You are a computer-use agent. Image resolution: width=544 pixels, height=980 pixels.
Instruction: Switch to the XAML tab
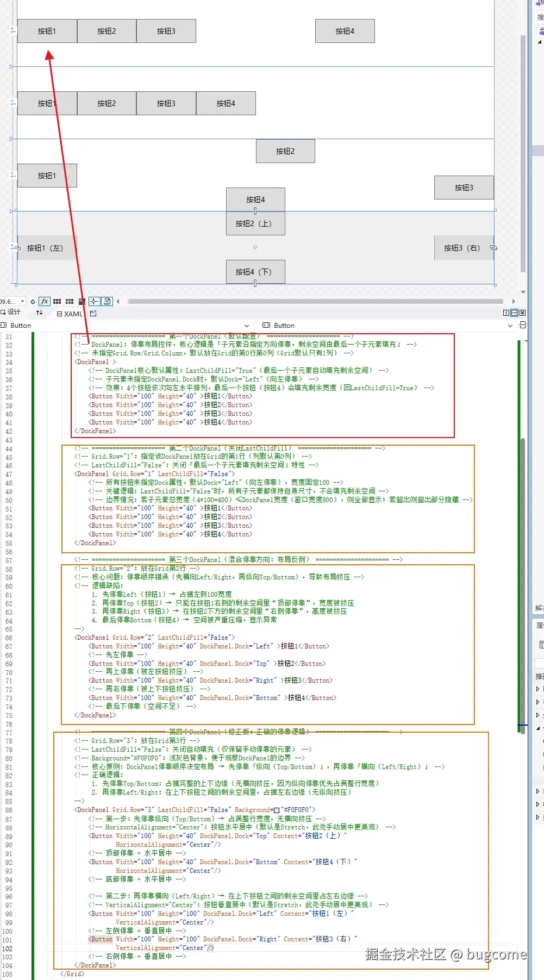[70, 314]
